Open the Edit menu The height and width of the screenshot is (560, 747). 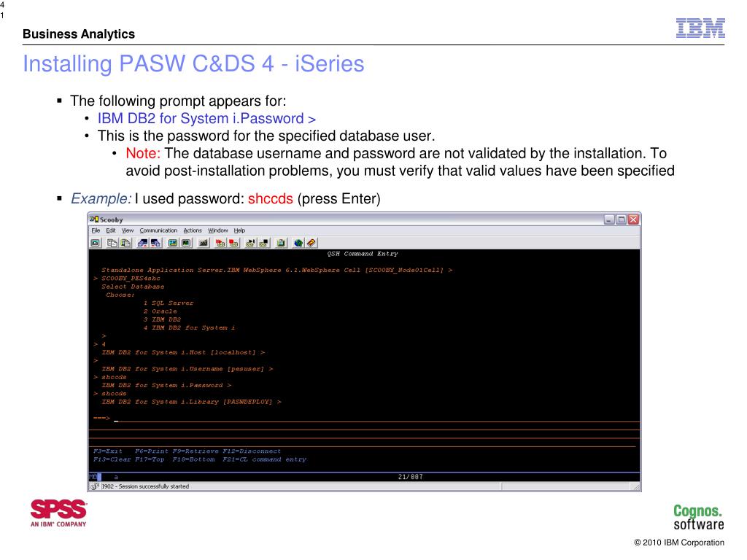tap(111, 230)
